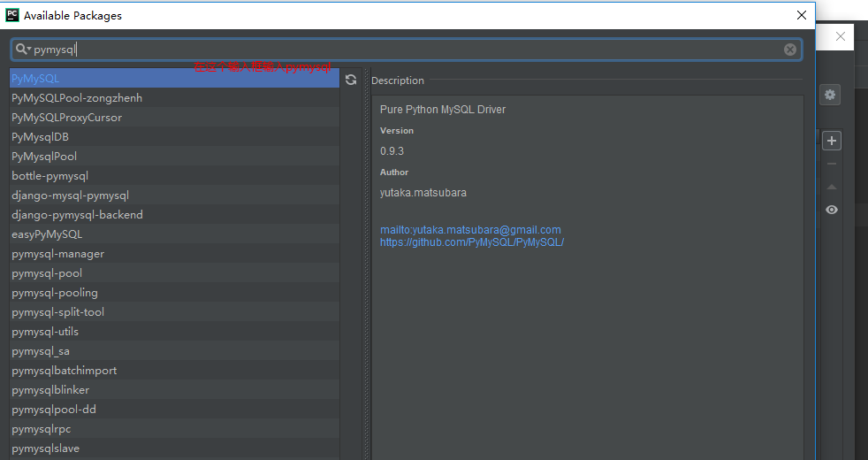
Task: Click the search magnifier history icon
Action: pos(23,50)
